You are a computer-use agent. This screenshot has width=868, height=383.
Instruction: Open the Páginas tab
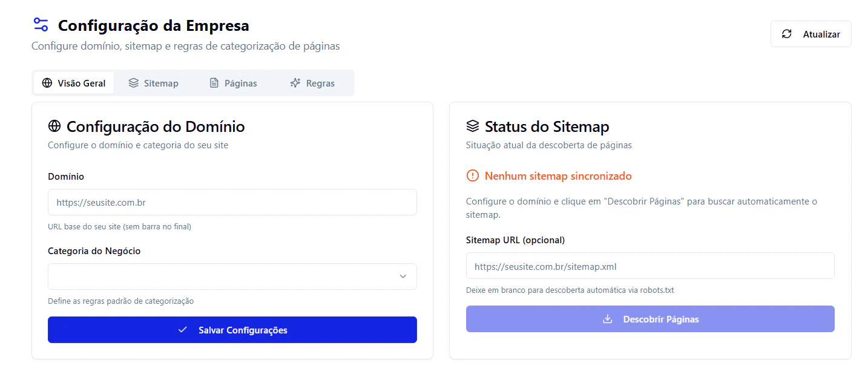click(x=232, y=83)
